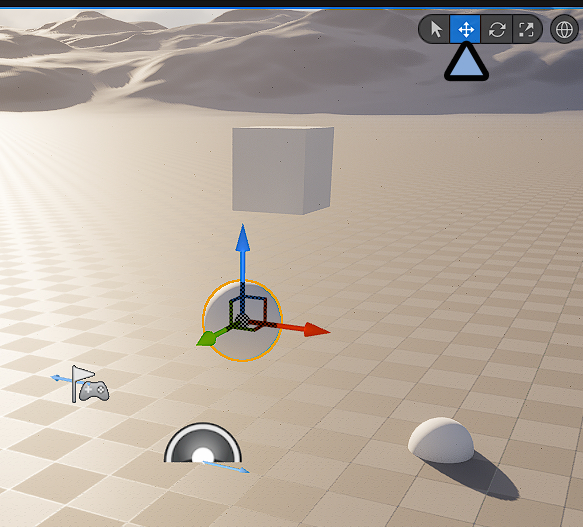583x527 pixels.
Task: Select the gray cube mesh
Action: [283, 170]
